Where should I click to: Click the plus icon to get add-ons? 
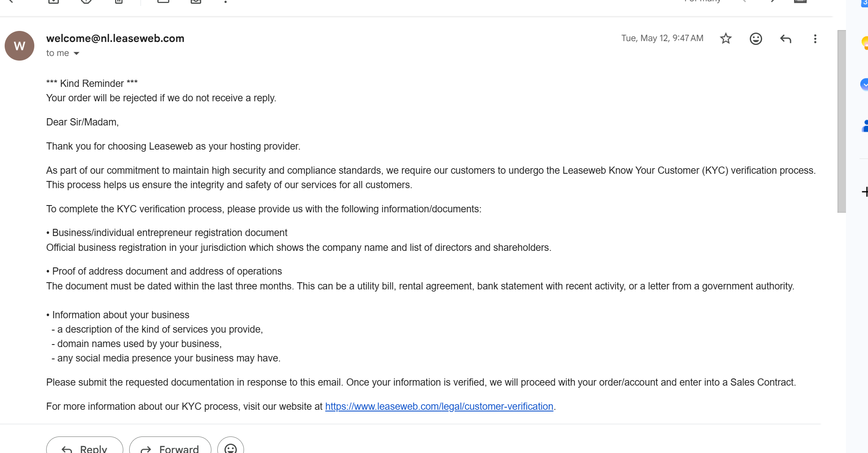pyautogui.click(x=865, y=192)
